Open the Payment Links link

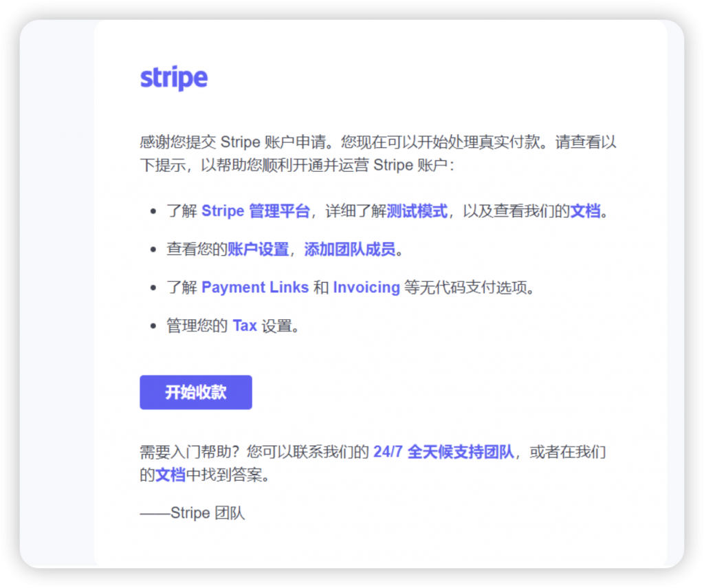coord(255,287)
